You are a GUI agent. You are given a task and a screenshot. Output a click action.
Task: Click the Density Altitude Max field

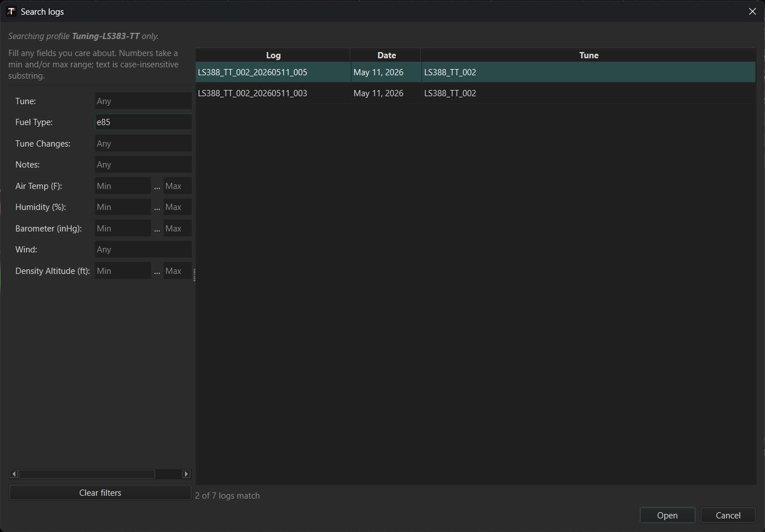click(178, 271)
